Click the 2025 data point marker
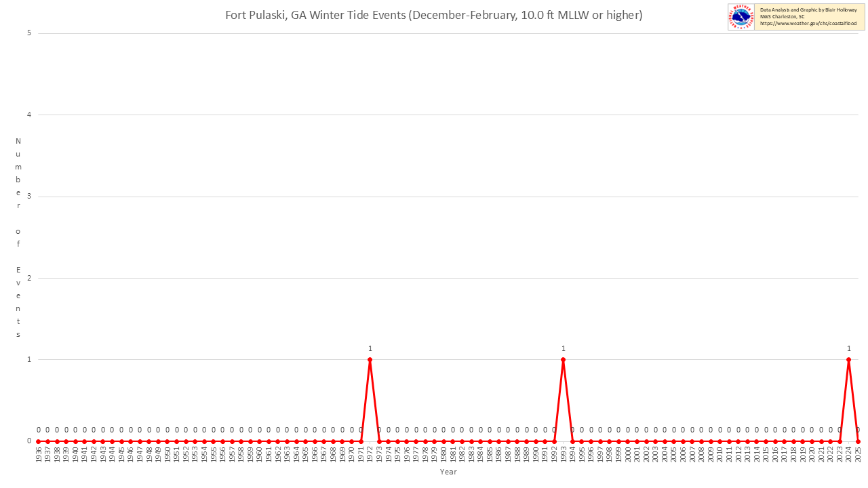The image size is (868, 488). (x=858, y=441)
